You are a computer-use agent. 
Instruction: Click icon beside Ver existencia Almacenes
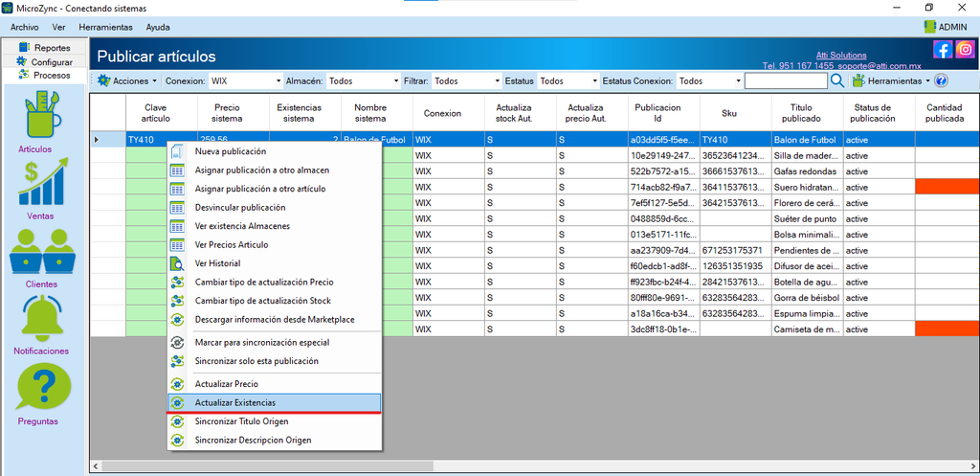177,226
